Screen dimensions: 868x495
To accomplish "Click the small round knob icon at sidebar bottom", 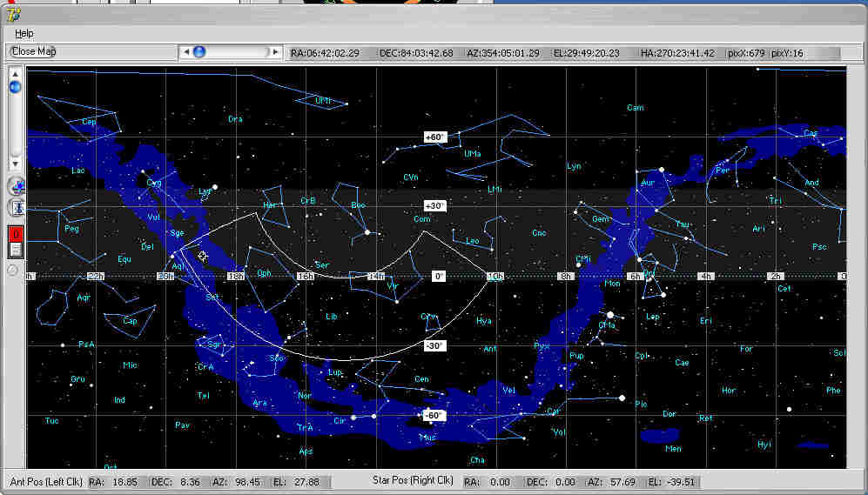I will tap(13, 271).
